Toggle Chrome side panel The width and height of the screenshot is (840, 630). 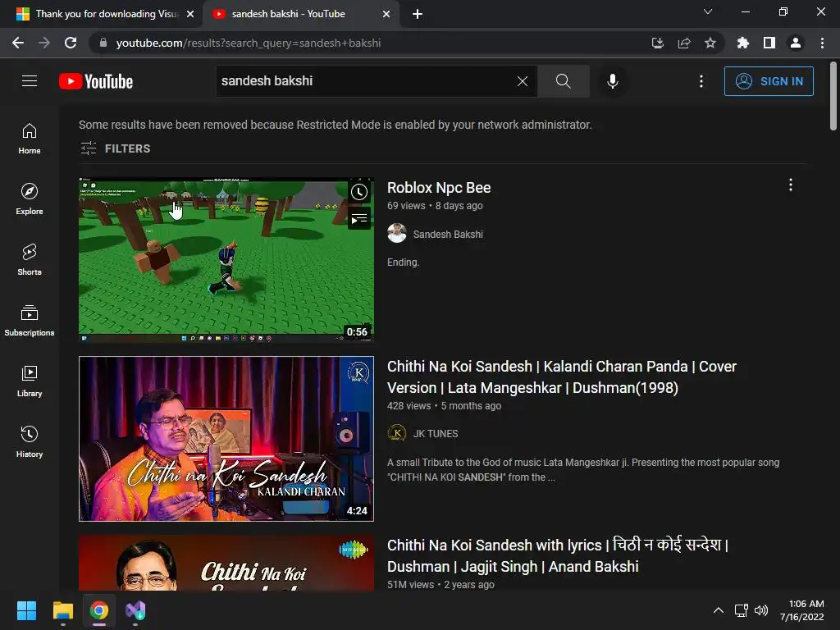pyautogui.click(x=769, y=43)
